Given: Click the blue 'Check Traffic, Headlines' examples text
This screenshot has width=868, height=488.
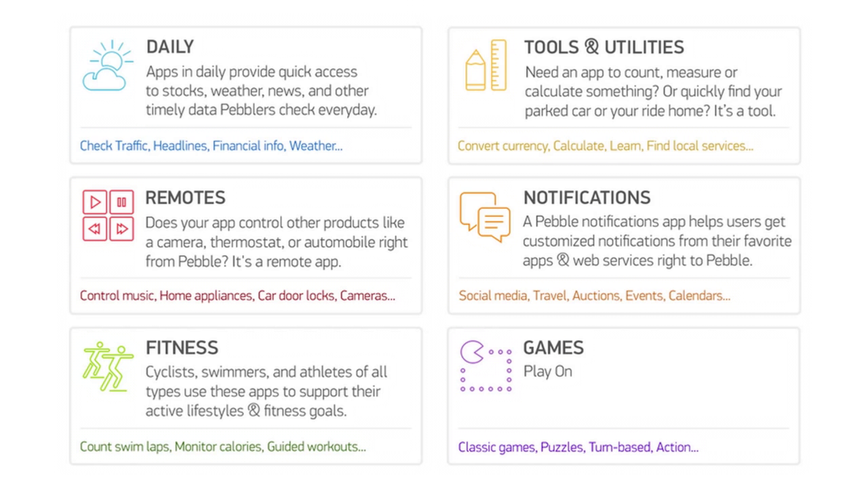Looking at the screenshot, I should pos(211,146).
